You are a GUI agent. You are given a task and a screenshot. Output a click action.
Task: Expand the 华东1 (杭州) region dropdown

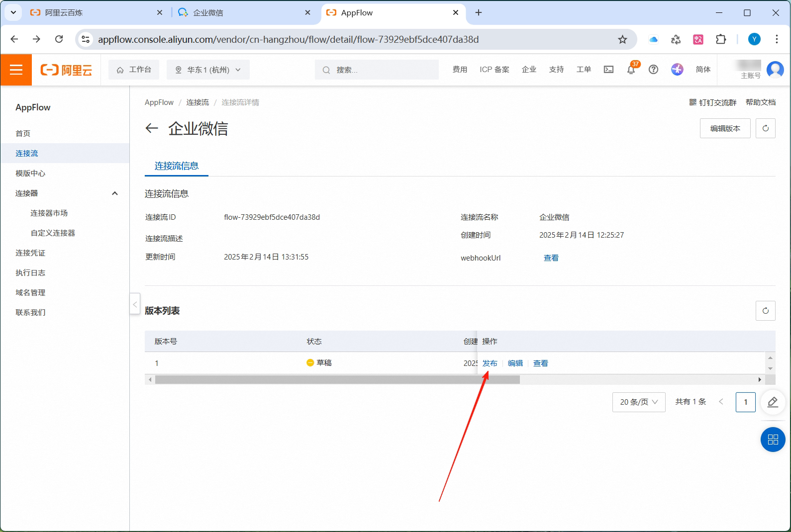[x=208, y=70]
